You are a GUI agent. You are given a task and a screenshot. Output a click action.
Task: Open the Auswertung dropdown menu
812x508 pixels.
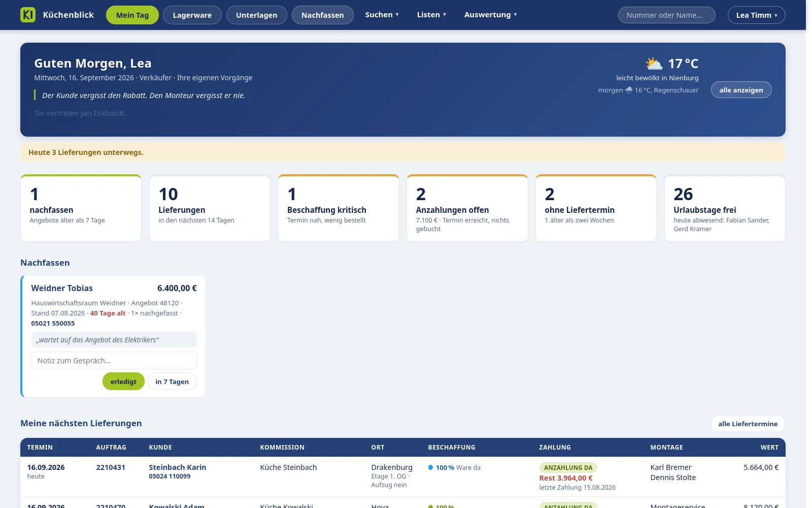tap(490, 15)
